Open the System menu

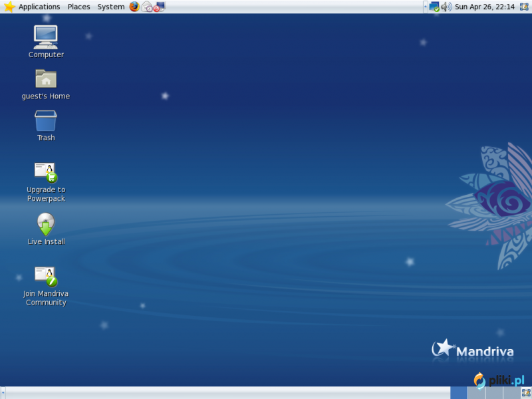click(x=111, y=7)
